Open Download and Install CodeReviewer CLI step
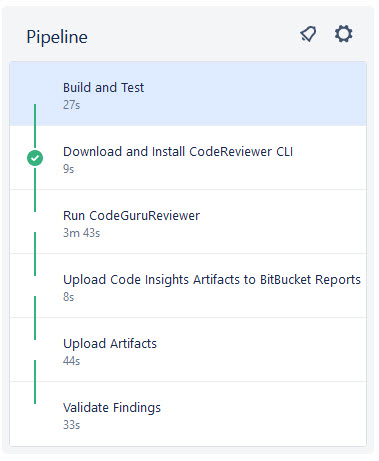This screenshot has height=461, width=379. coord(188,158)
